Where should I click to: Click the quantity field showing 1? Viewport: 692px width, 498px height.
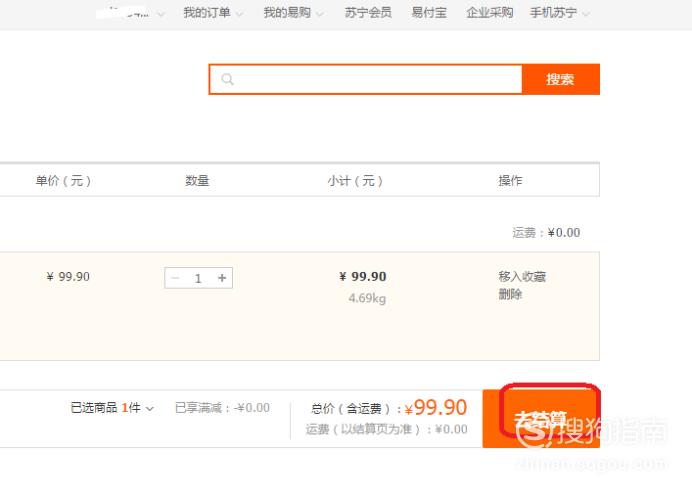click(x=198, y=278)
